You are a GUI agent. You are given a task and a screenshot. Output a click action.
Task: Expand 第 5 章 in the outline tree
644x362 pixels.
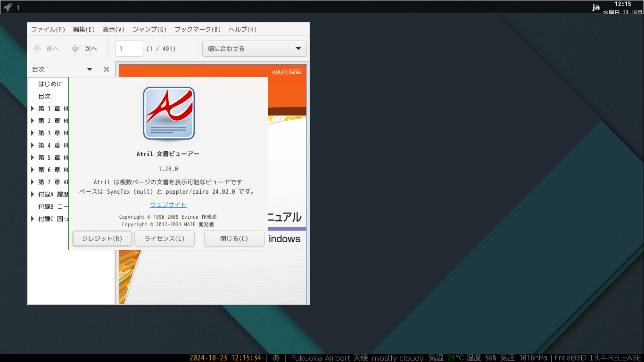coord(33,157)
